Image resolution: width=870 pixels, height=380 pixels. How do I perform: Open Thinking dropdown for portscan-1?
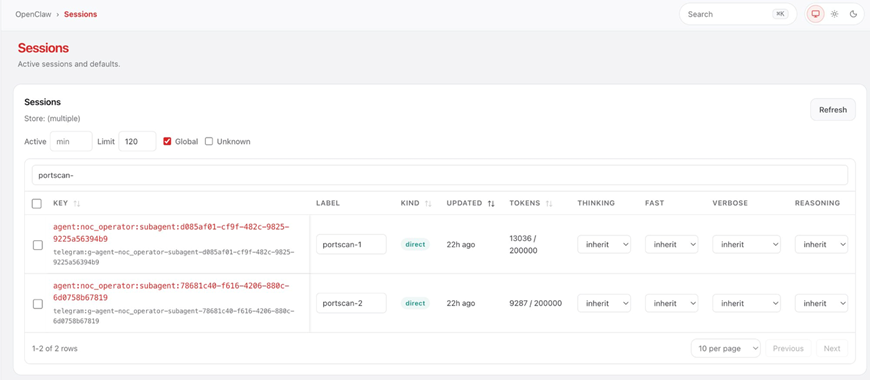coord(604,244)
